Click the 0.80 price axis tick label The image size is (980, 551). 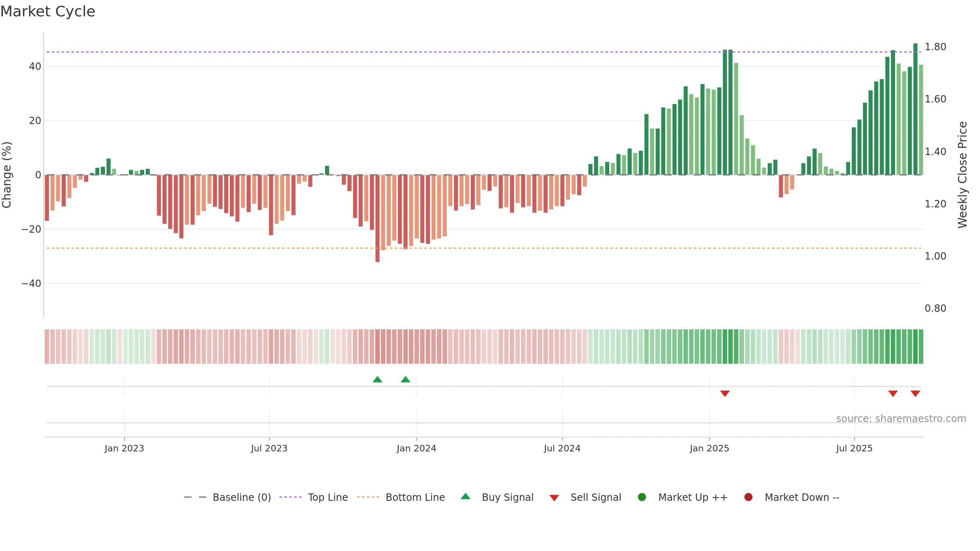coord(935,309)
